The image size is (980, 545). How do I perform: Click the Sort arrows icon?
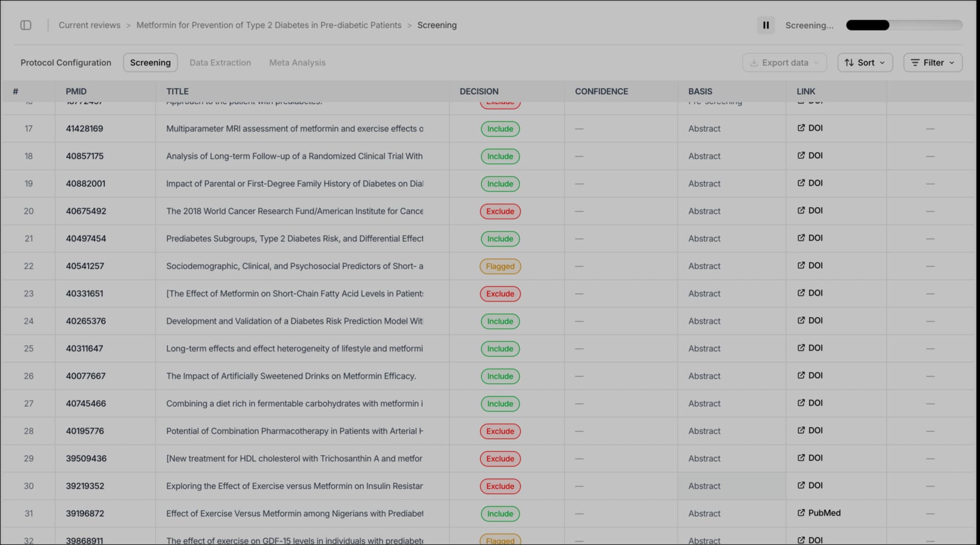pyautogui.click(x=849, y=62)
